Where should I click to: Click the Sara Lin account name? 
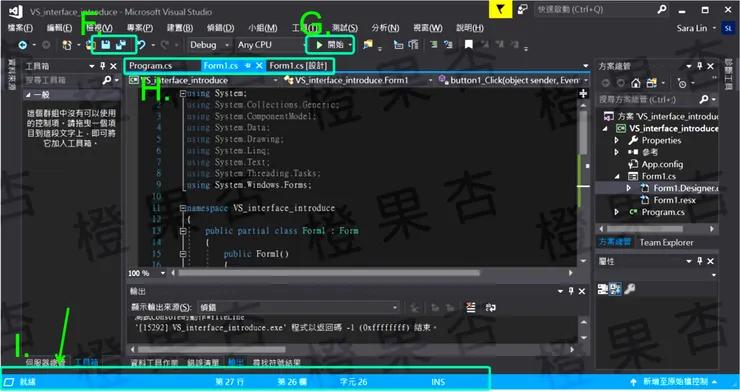[x=692, y=28]
